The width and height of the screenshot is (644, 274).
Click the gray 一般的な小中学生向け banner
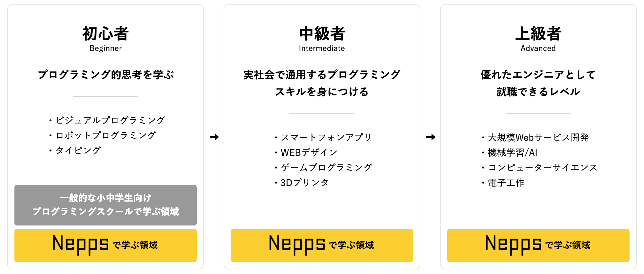(x=105, y=205)
